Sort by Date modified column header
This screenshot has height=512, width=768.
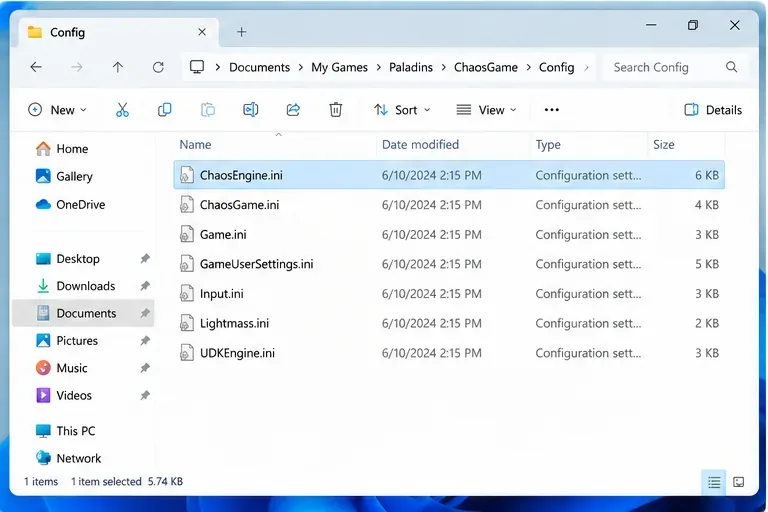(420, 145)
